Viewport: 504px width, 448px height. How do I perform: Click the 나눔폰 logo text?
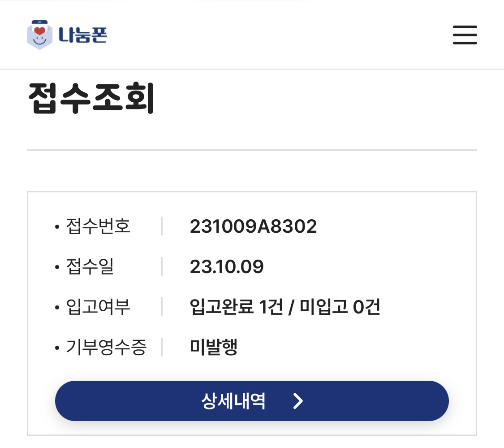point(82,35)
